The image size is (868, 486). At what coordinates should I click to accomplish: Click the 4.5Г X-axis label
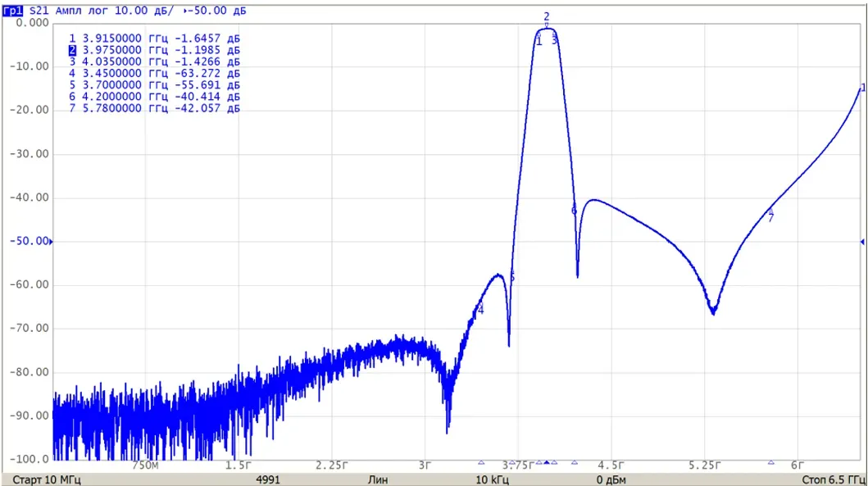(x=611, y=466)
